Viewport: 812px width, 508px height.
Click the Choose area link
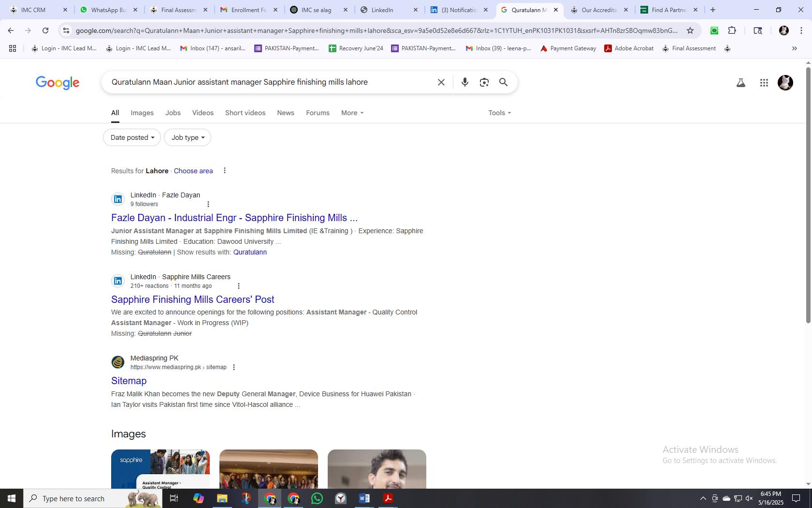click(x=193, y=171)
